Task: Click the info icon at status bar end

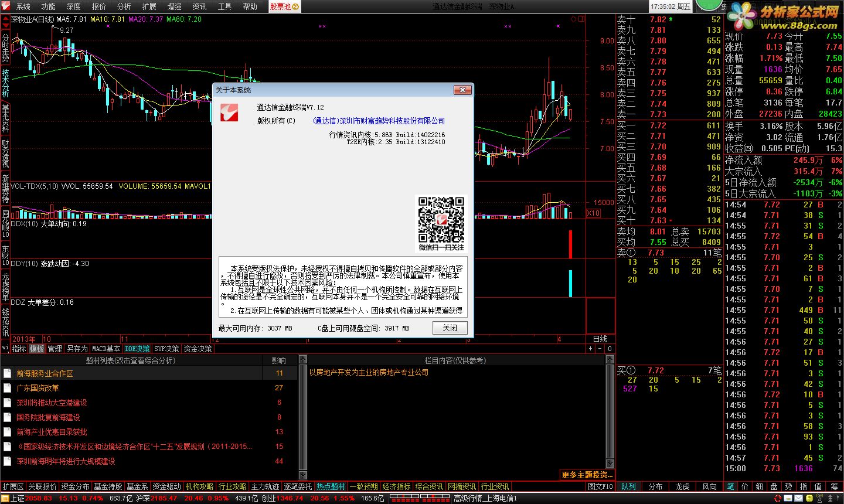Action: [836, 498]
